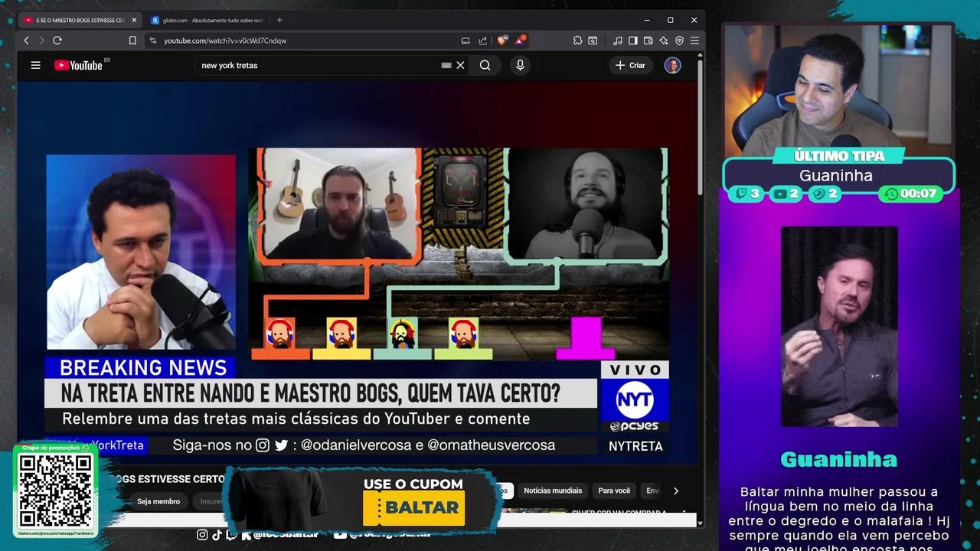Click the large Guaninha heading below the clip

(838, 459)
